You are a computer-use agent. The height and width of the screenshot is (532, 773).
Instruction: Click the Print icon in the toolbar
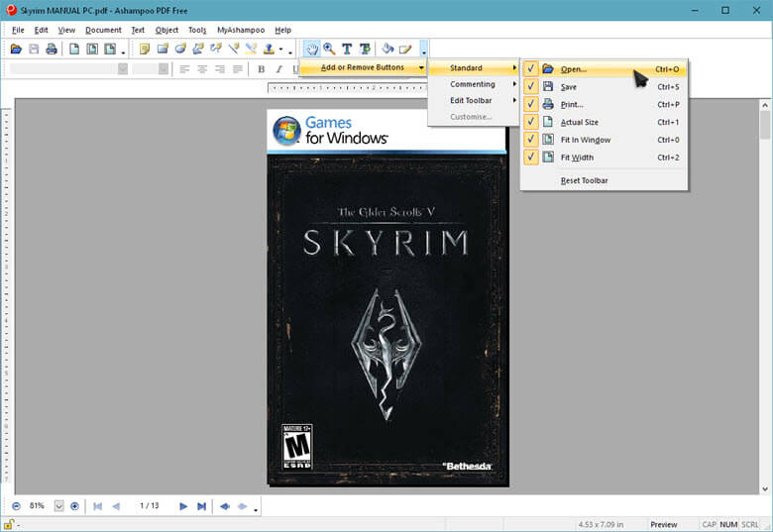pos(52,49)
